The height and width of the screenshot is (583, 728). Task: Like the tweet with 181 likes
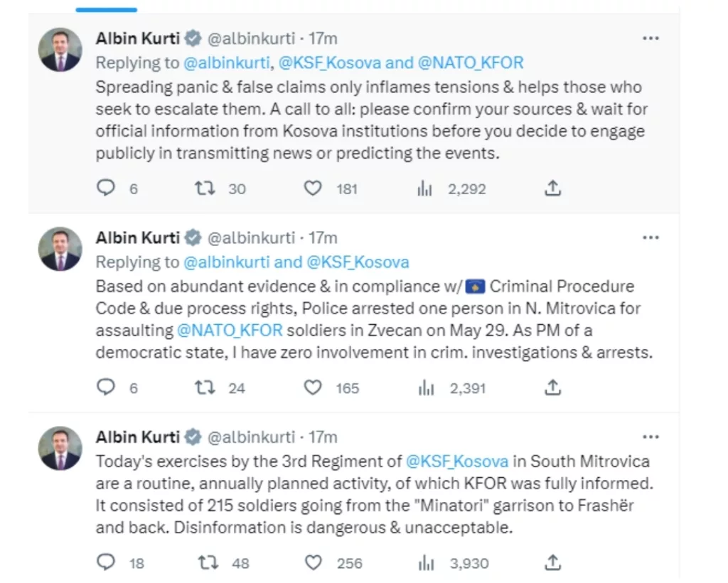(x=313, y=188)
